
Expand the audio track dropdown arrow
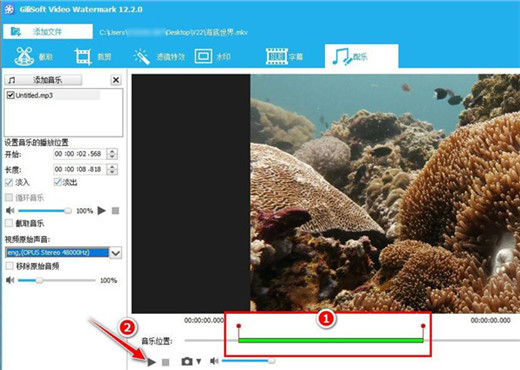pos(116,253)
